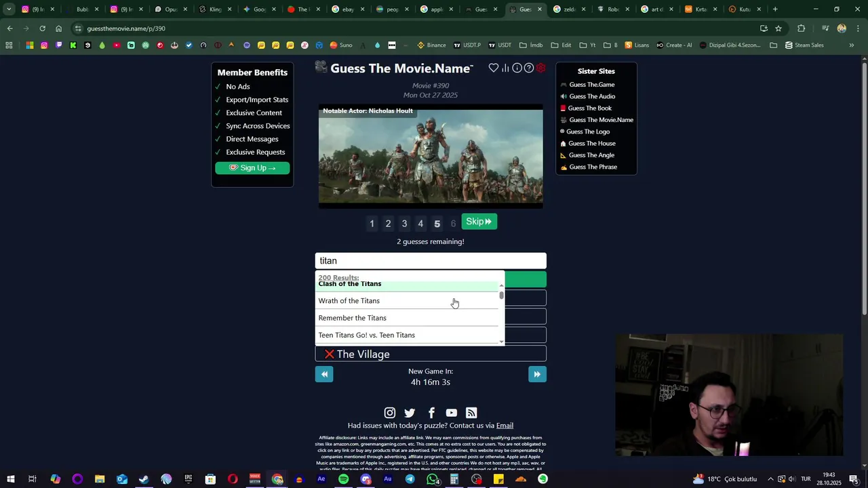This screenshot has width=868, height=488.
Task: Open the Twitter social icon
Action: (410, 413)
